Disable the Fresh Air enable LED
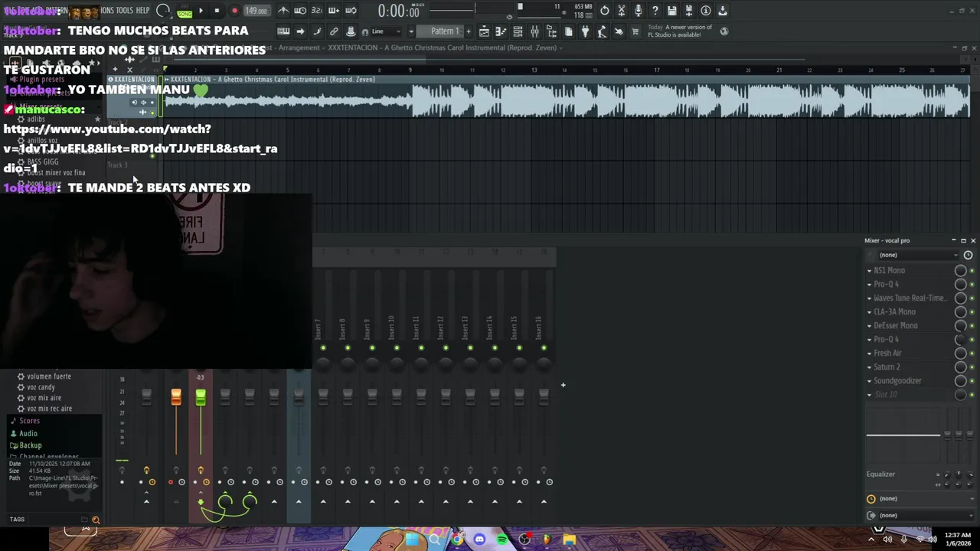The width and height of the screenshot is (980, 551). tap(972, 354)
